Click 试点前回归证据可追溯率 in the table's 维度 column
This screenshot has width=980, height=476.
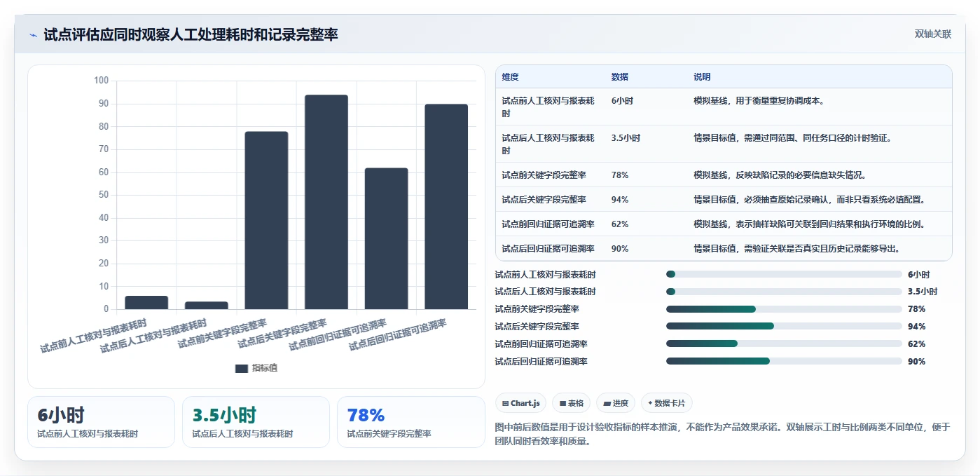pos(548,224)
